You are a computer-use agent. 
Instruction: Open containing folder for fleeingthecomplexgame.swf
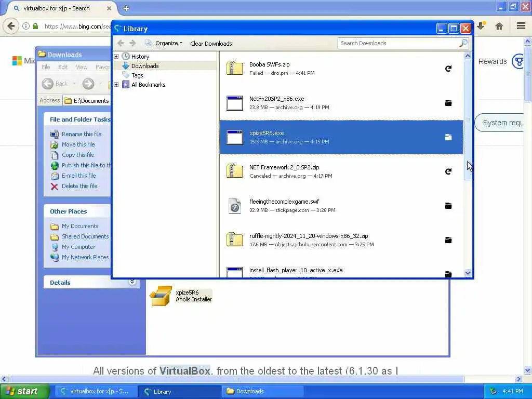[x=448, y=206]
